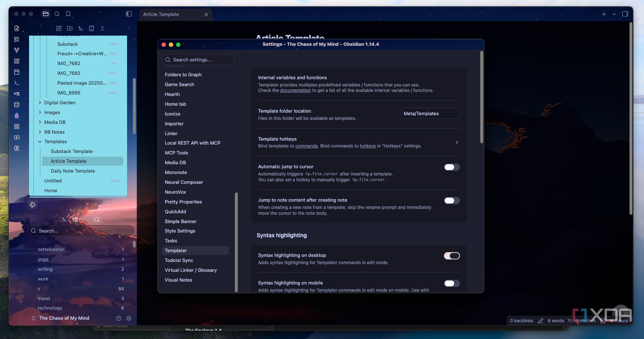The image size is (644, 339).
Task: Open command palette terminal ribbon icon
Action: (17, 83)
